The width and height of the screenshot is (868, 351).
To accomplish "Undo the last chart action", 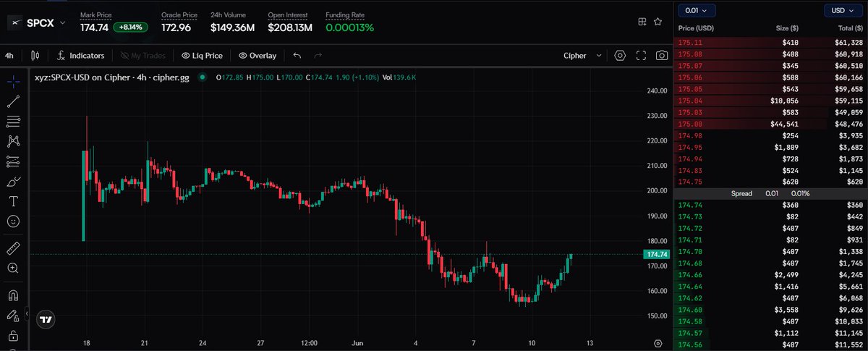I will coord(297,55).
